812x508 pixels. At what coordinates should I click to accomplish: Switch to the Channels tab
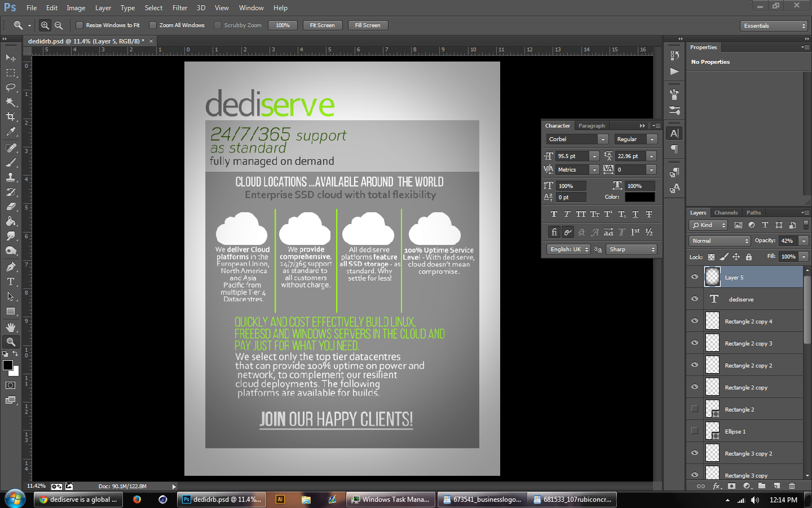[726, 213]
